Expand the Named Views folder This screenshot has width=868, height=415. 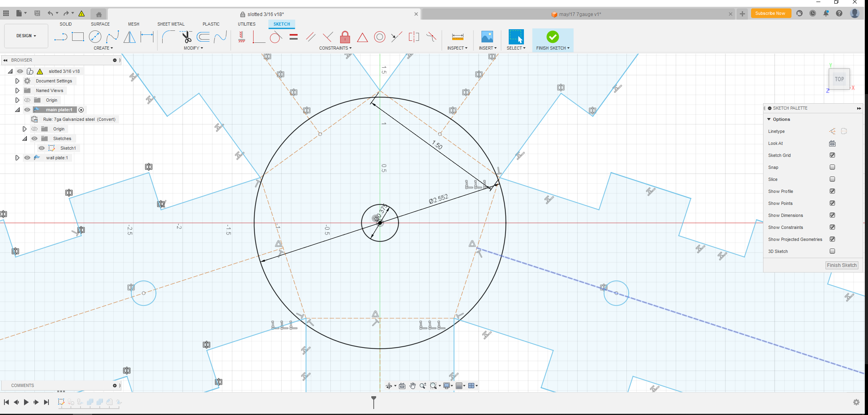(x=17, y=90)
